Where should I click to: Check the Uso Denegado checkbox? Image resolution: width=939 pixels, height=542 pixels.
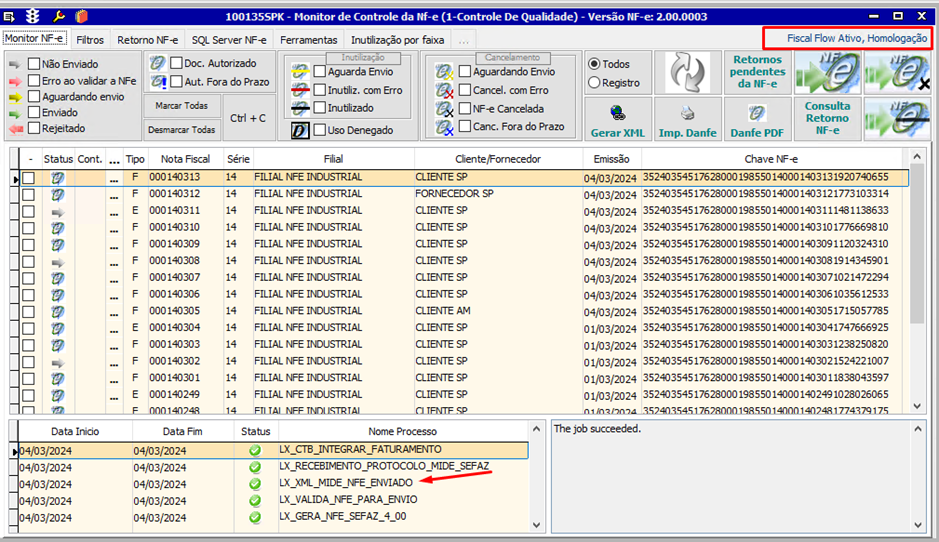pos(320,130)
